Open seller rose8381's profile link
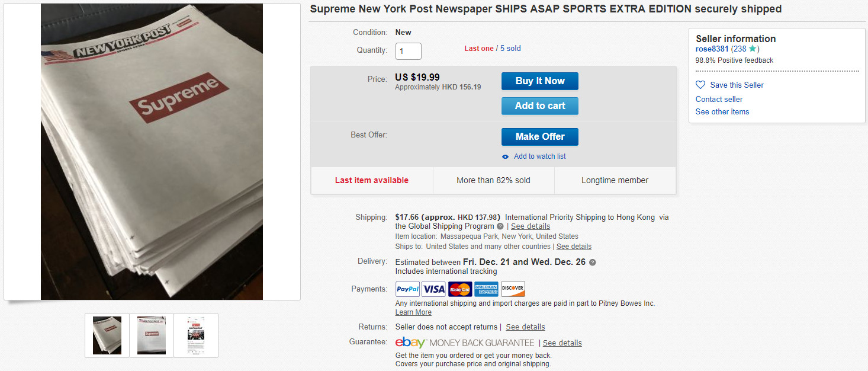868x371 pixels. pos(712,49)
